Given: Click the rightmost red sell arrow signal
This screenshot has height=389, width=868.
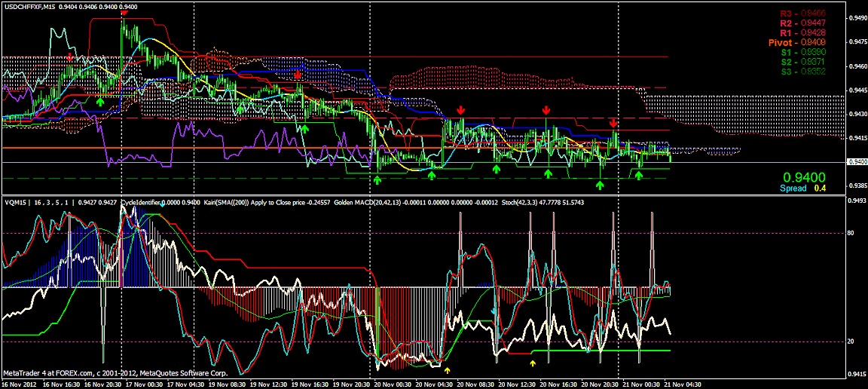Looking at the screenshot, I should 614,123.
